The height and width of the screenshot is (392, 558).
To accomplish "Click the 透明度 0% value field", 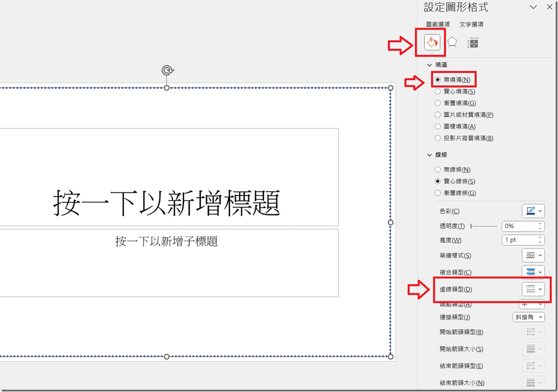I will pos(519,226).
